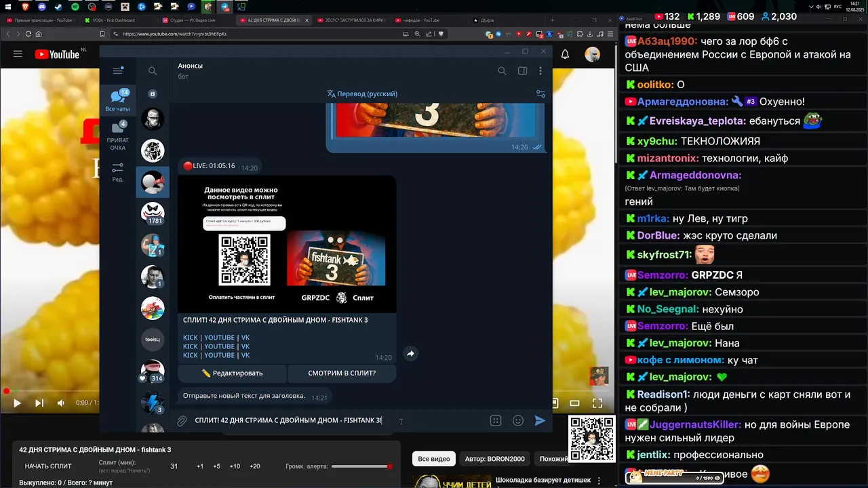Click the split minutes field showing 31
The width and height of the screenshot is (868, 488).
(174, 466)
